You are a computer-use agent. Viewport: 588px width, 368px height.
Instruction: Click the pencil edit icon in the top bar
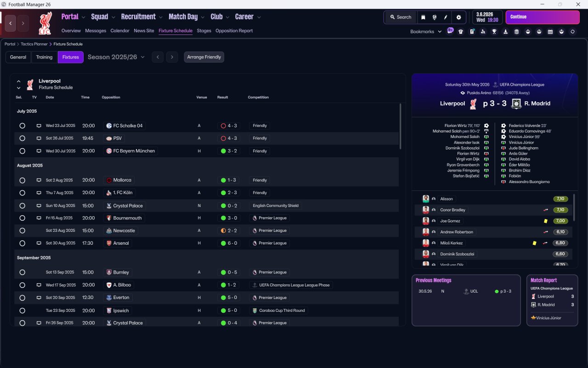pyautogui.click(x=446, y=17)
